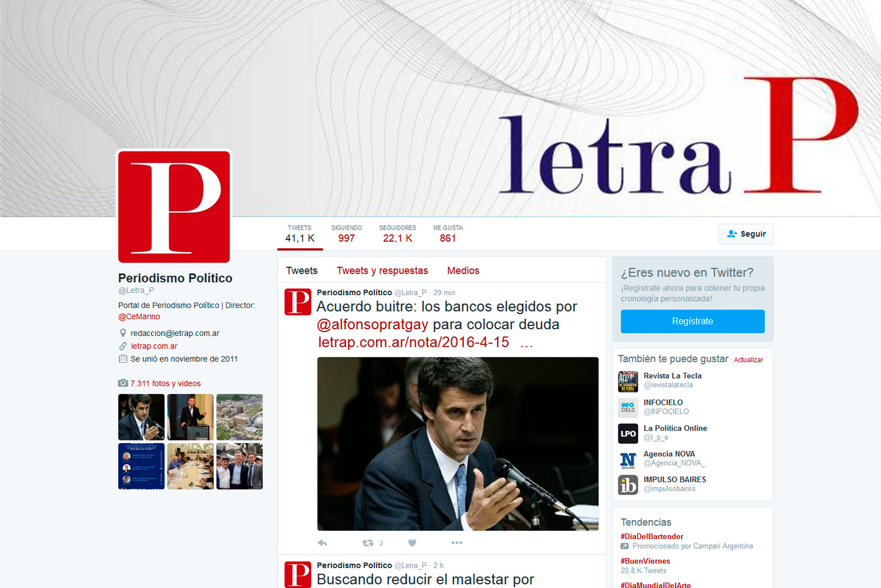Open the #DiaMundialDelArte trend
This screenshot has width=881, height=588.
[656, 585]
